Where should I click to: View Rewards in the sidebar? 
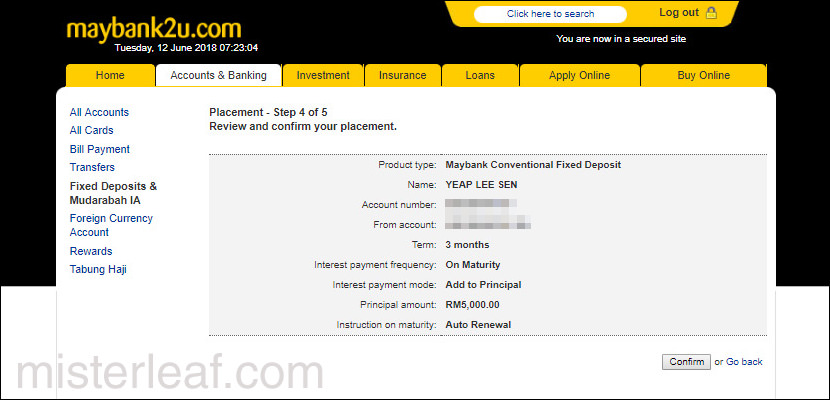coord(91,251)
